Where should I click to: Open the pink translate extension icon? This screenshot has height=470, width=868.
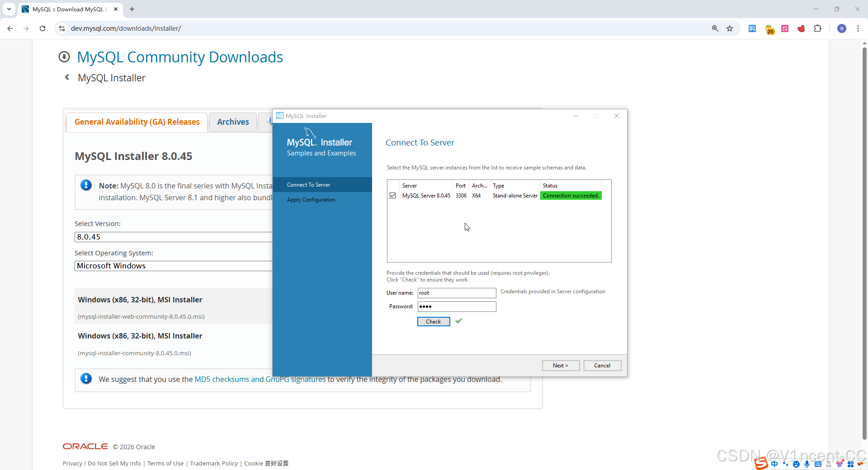tap(785, 28)
